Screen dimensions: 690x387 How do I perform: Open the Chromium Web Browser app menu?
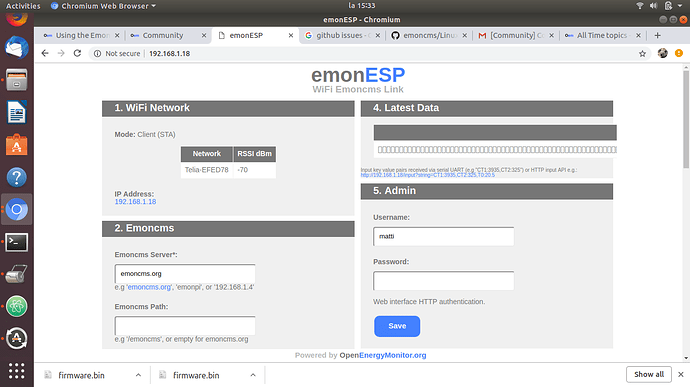coord(103,6)
